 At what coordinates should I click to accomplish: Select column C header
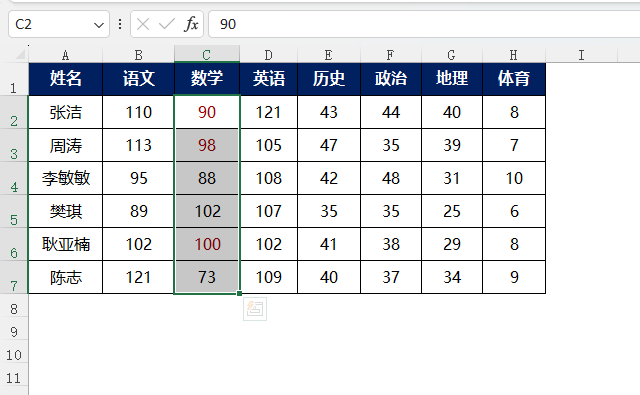click(207, 54)
